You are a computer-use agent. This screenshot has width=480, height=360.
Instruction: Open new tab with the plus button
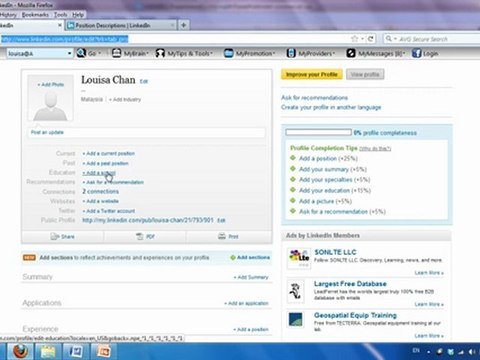point(184,25)
